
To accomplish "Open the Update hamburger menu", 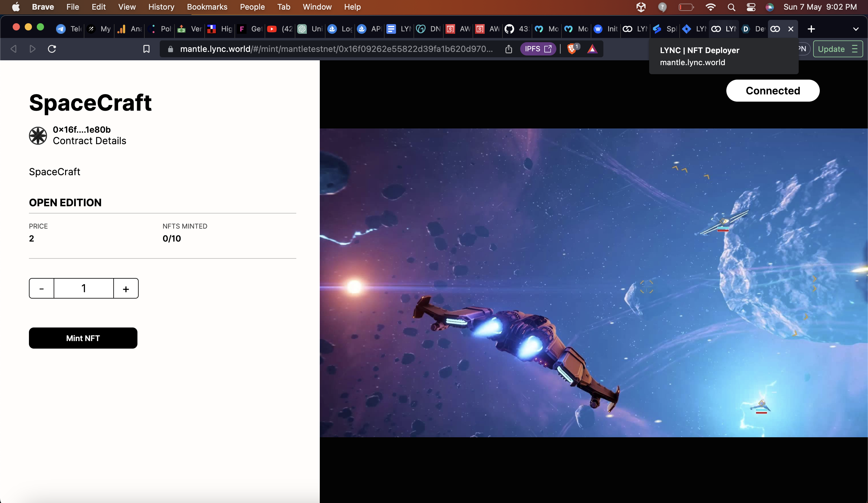I will coord(854,49).
